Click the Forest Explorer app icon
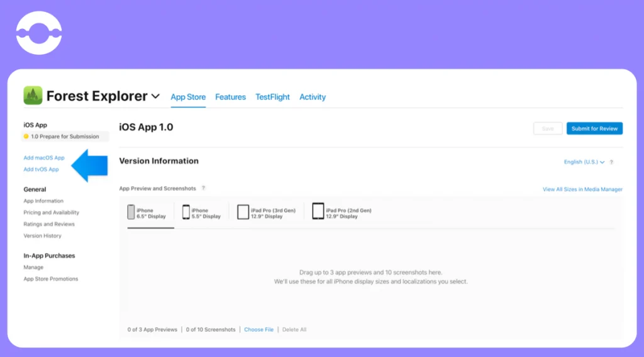The width and height of the screenshot is (644, 357). [x=33, y=95]
